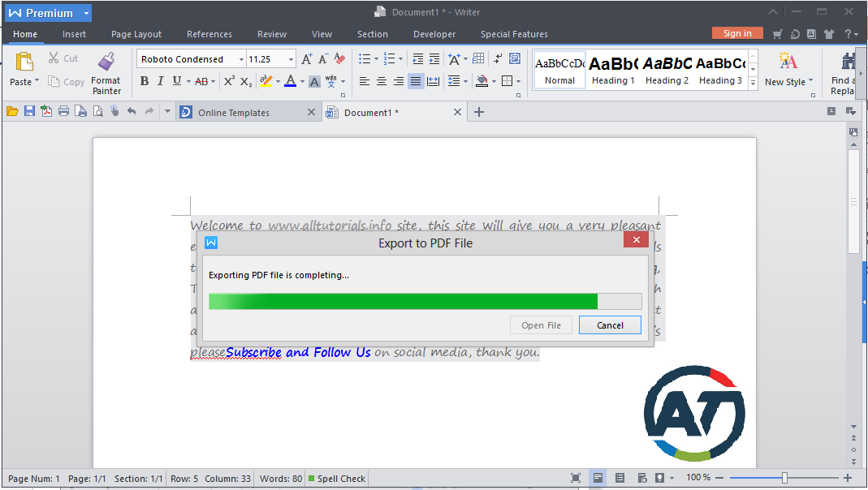Viewport: 868px width, 490px height.
Task: Click the text highlight color button
Action: point(266,81)
